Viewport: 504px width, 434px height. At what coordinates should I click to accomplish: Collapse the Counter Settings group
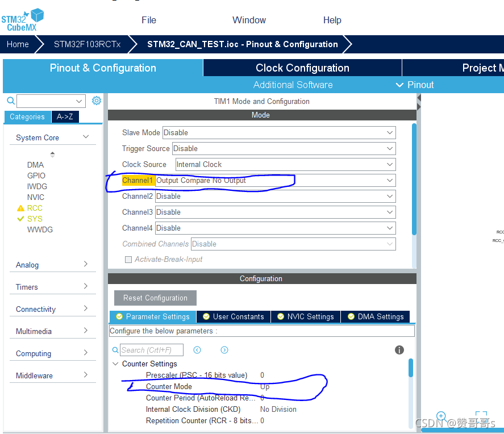pyautogui.click(x=115, y=364)
